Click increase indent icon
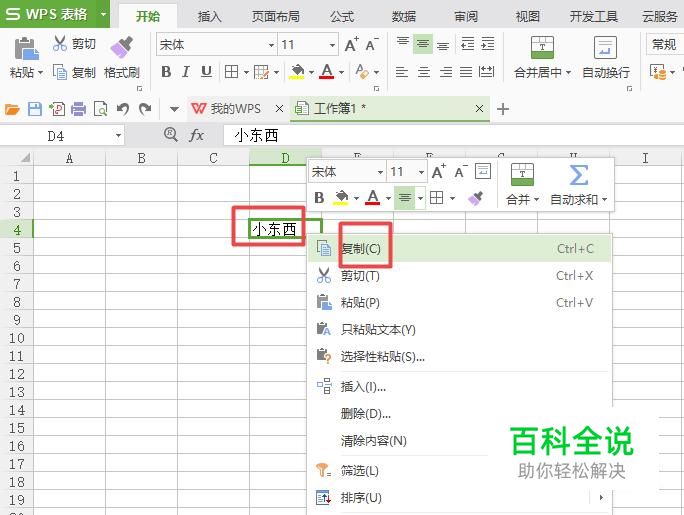684x515 pixels. [488, 44]
